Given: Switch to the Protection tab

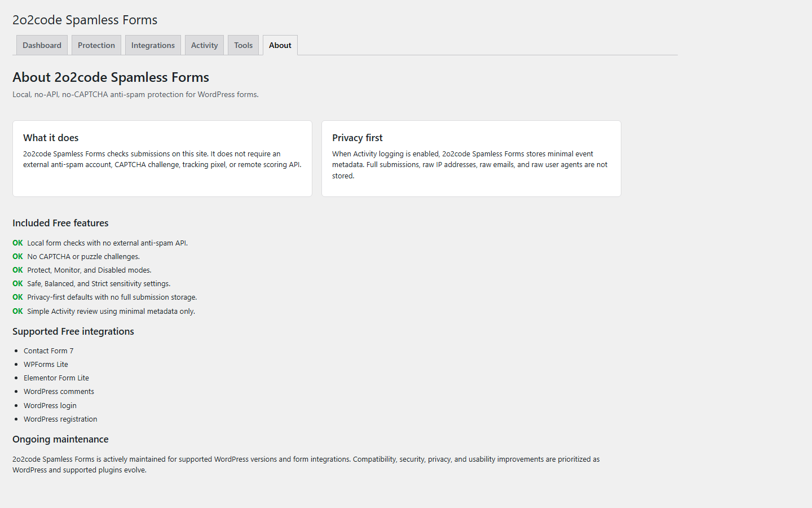Looking at the screenshot, I should [96, 45].
